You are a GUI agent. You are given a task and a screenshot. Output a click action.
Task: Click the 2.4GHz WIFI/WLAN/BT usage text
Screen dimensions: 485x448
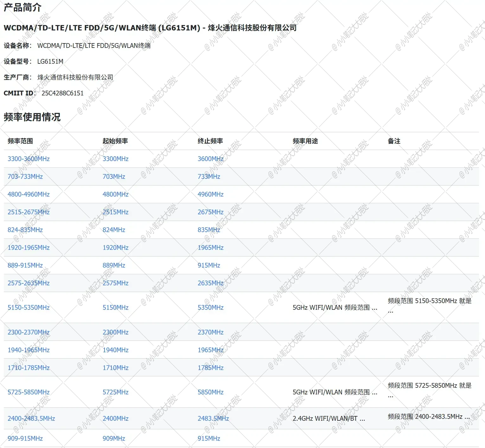tap(329, 419)
